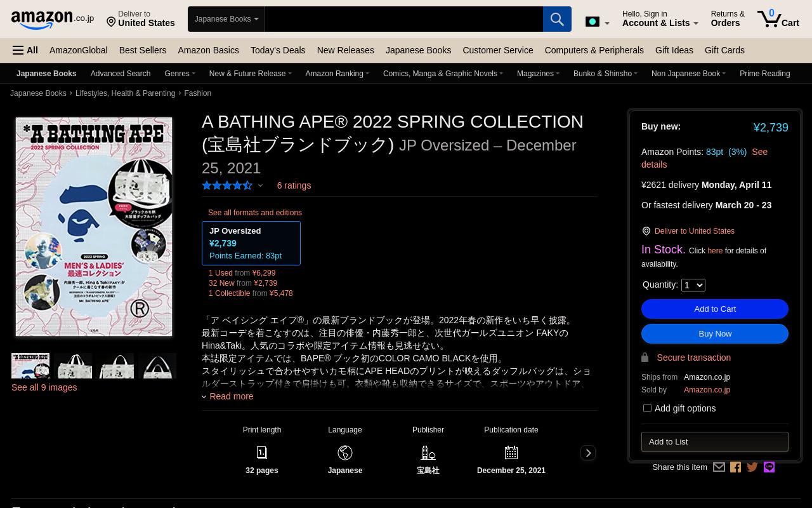
Task: Click the Language globe icon
Action: pos(345,453)
